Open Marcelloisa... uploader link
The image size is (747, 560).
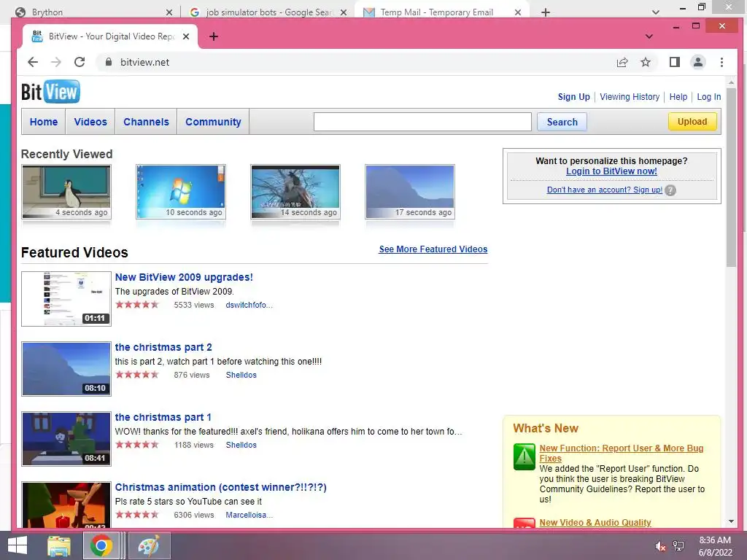(249, 515)
